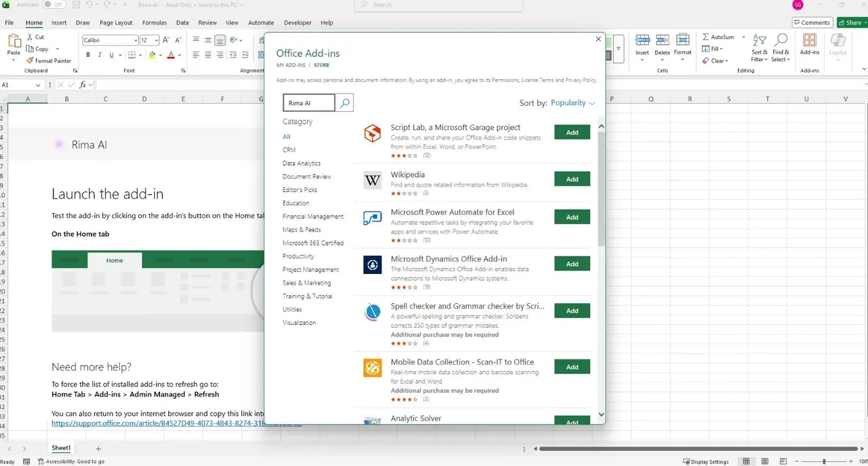Click the Share button
Viewport: 868px width, 466px height.
851,22
